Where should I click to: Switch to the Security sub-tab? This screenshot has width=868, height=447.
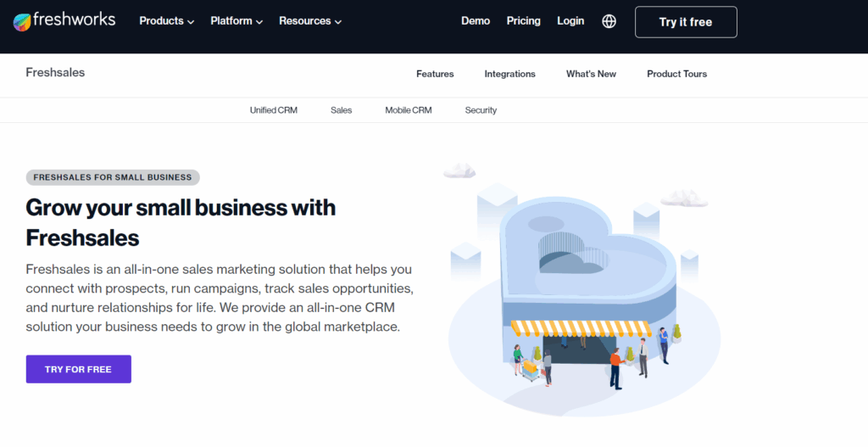[x=481, y=110]
